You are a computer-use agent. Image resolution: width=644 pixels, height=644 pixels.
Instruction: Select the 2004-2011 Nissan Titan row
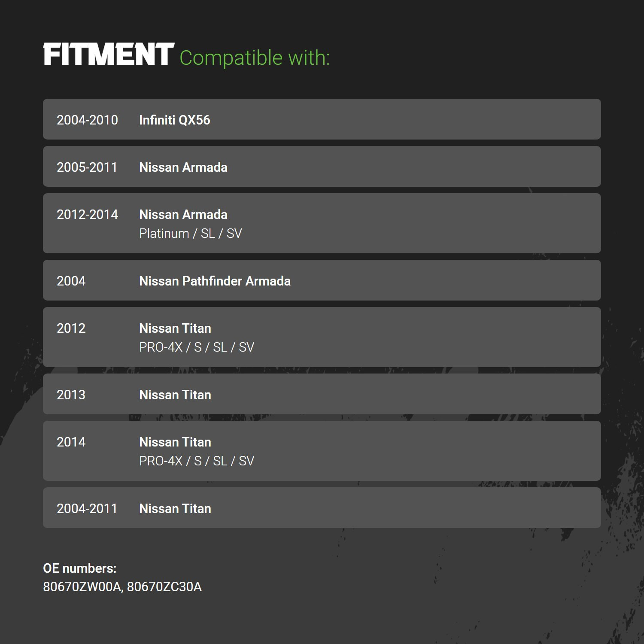[322, 507]
